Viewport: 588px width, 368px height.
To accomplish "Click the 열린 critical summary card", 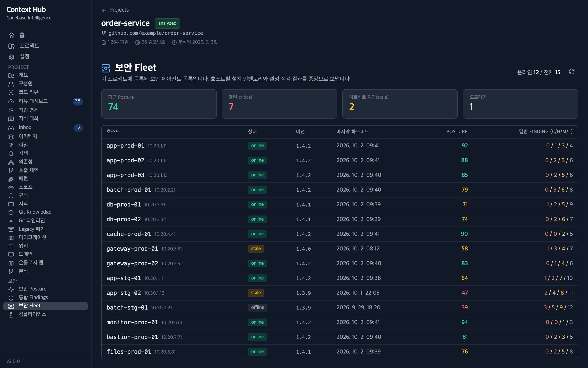I will pos(279,104).
